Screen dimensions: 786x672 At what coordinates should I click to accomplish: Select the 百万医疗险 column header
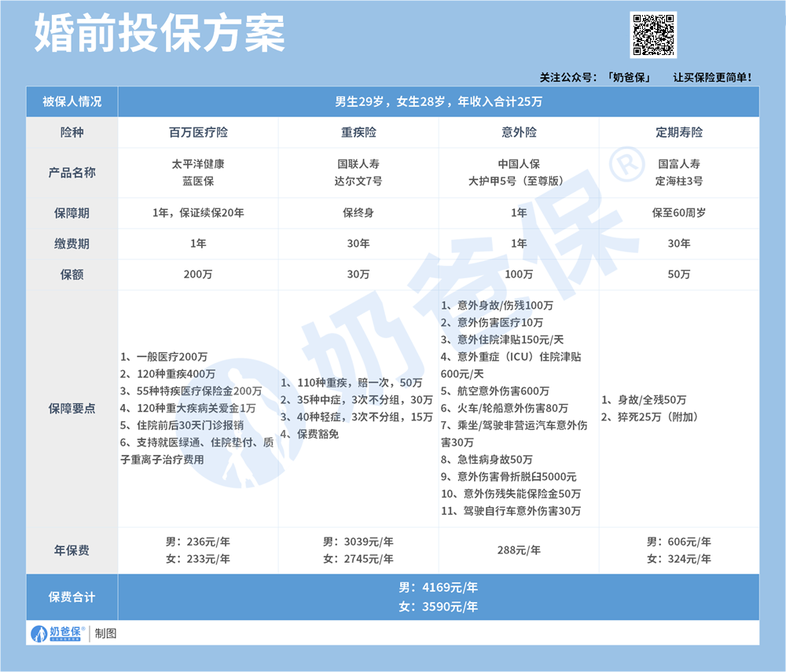pos(199,132)
